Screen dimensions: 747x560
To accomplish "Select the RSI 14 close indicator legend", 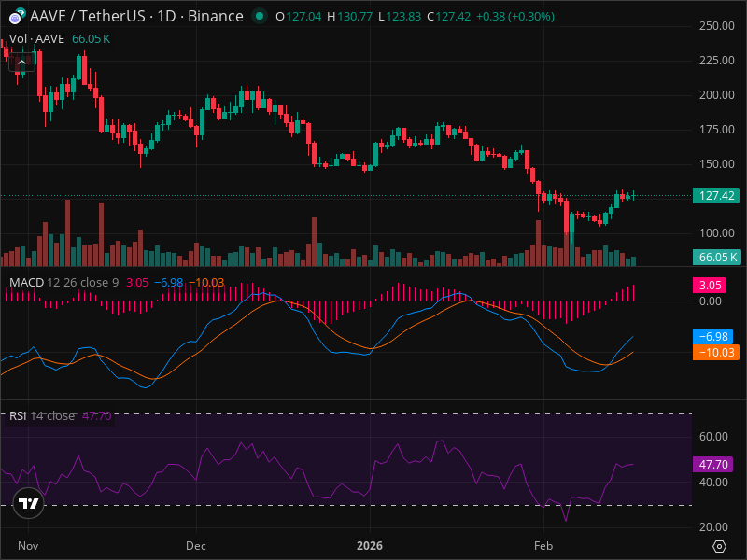I will coord(42,416).
